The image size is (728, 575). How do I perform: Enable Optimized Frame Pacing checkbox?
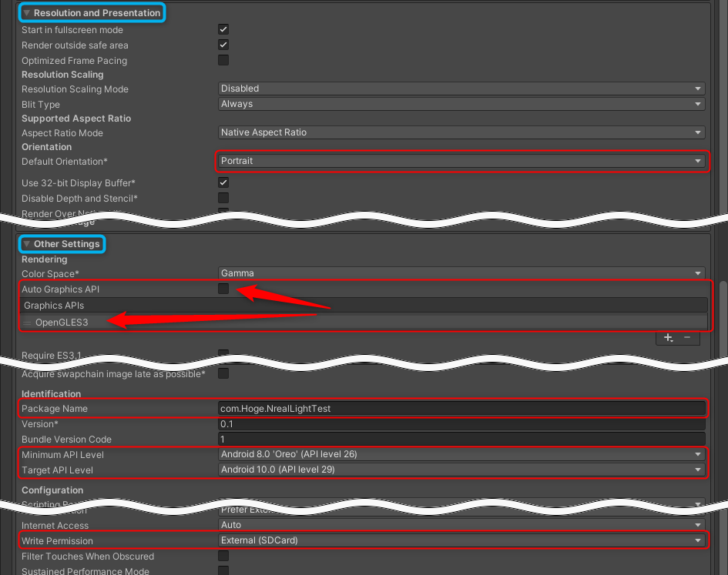point(223,60)
